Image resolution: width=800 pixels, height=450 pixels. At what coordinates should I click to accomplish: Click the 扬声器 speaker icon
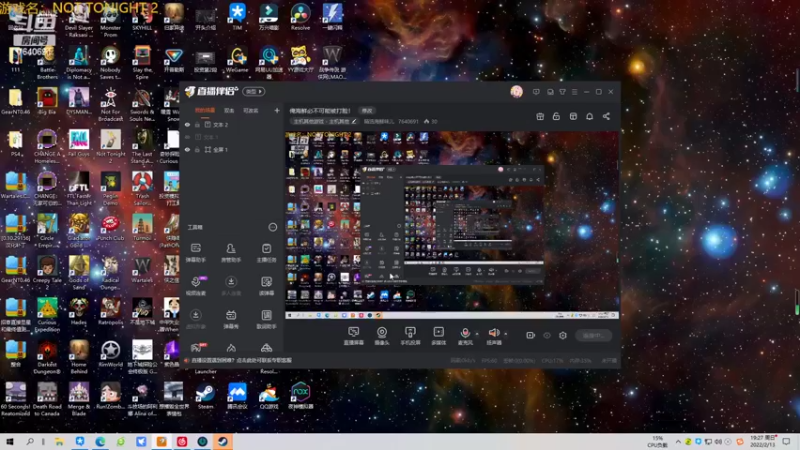coord(493,333)
